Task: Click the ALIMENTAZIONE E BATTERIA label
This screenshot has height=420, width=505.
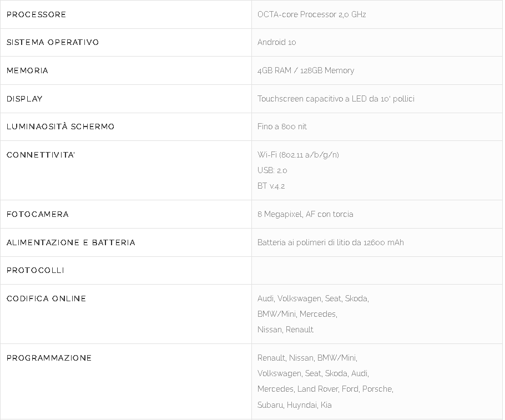Action: coord(71,242)
